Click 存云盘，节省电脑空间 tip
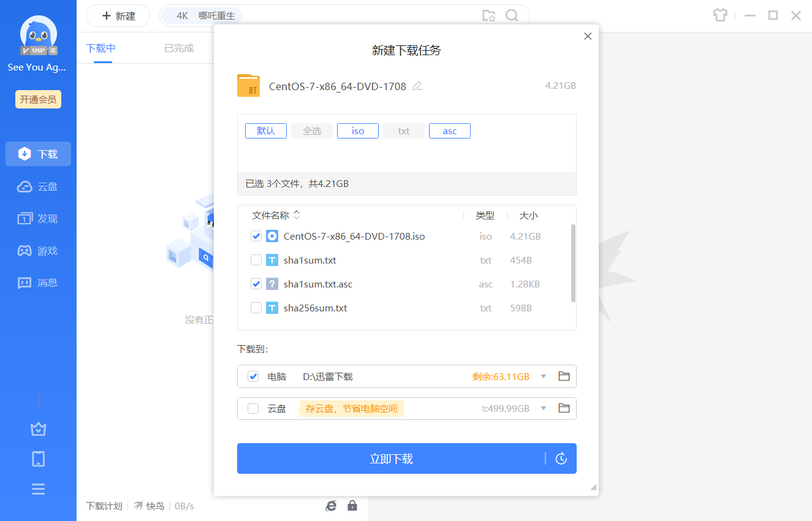 pos(352,409)
